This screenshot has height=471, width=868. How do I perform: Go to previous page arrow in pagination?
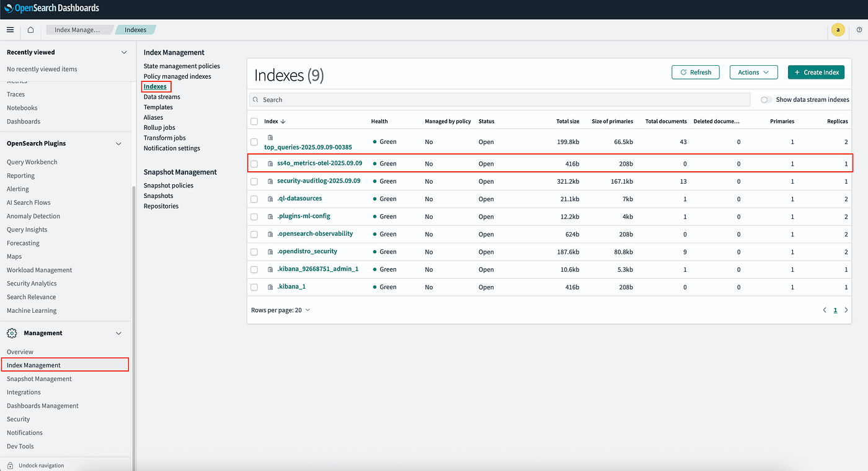[x=824, y=310]
